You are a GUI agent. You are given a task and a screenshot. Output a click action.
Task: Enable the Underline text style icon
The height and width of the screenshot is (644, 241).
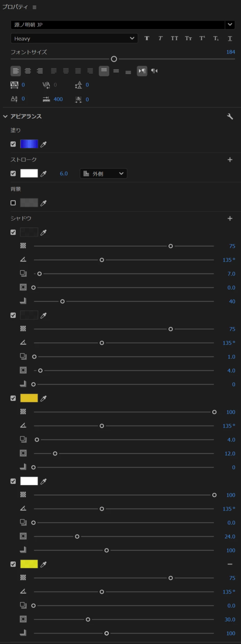tap(230, 38)
